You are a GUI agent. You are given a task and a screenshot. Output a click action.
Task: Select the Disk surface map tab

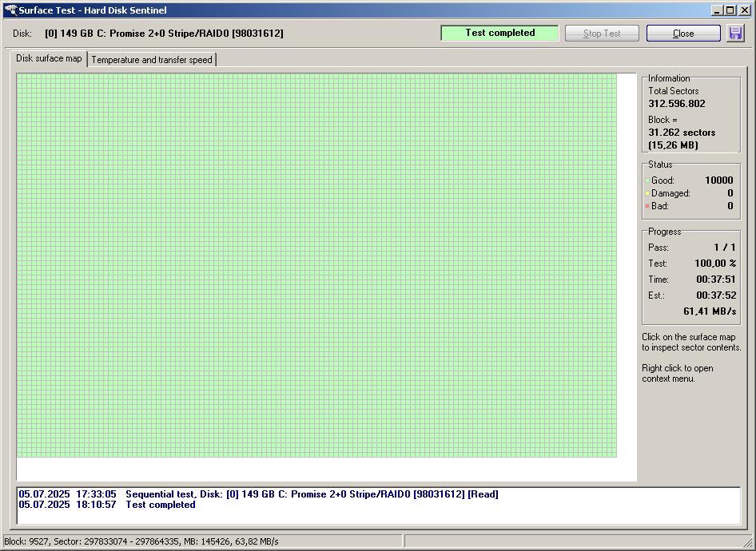[49, 58]
